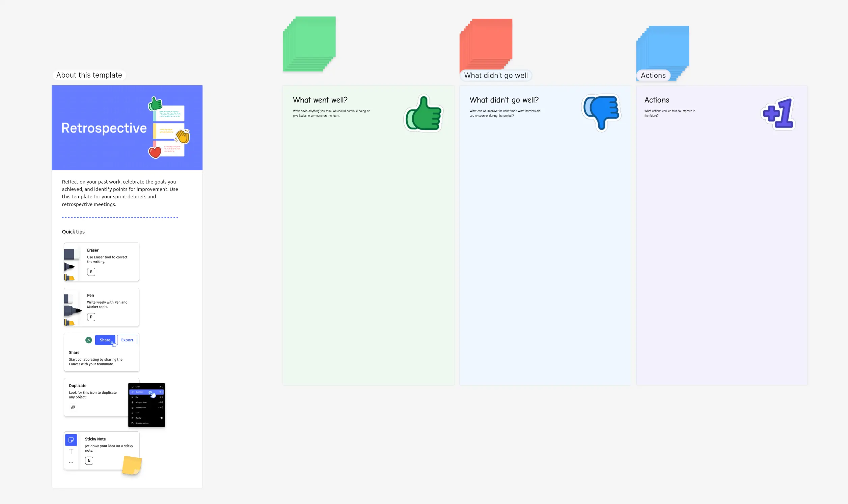Click the small thumbs-up sticker on Retrospective banner

click(x=155, y=104)
